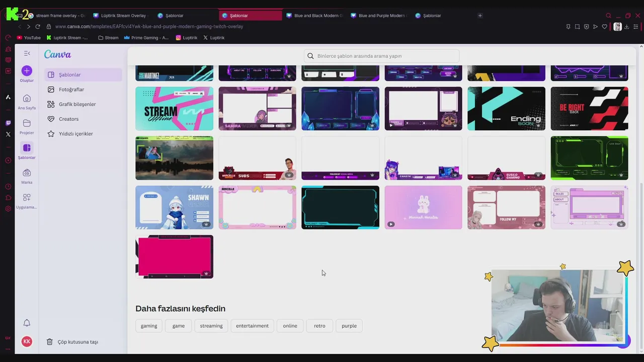Open a new browser tab
This screenshot has height=362, width=644.
[480, 16]
